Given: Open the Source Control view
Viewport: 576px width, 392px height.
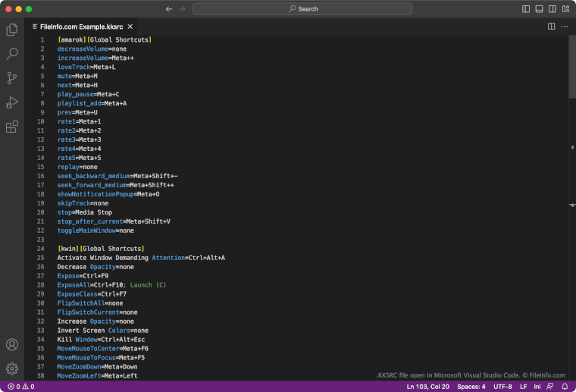Looking at the screenshot, I should point(12,78).
